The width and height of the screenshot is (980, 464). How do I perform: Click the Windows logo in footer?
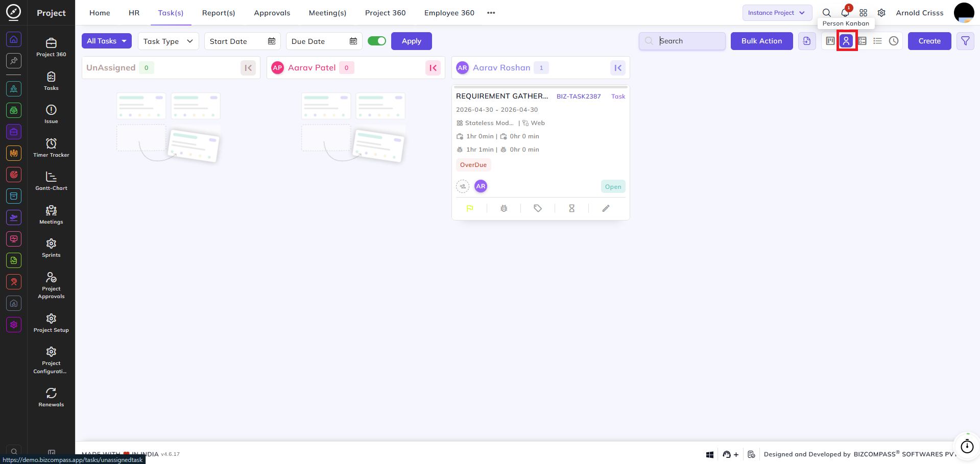click(710, 454)
